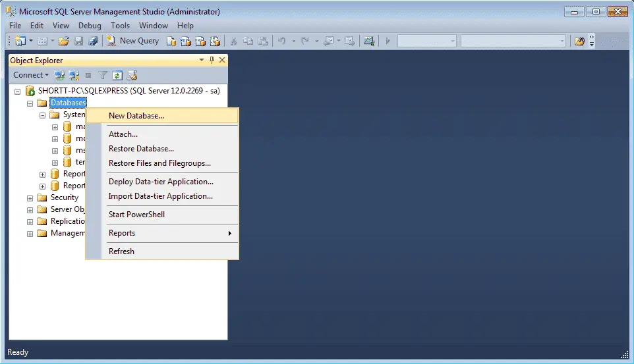This screenshot has width=634, height=364.
Task: Collapse the SHORTT-PC\SQLEXPRESS server node
Action: (17, 91)
